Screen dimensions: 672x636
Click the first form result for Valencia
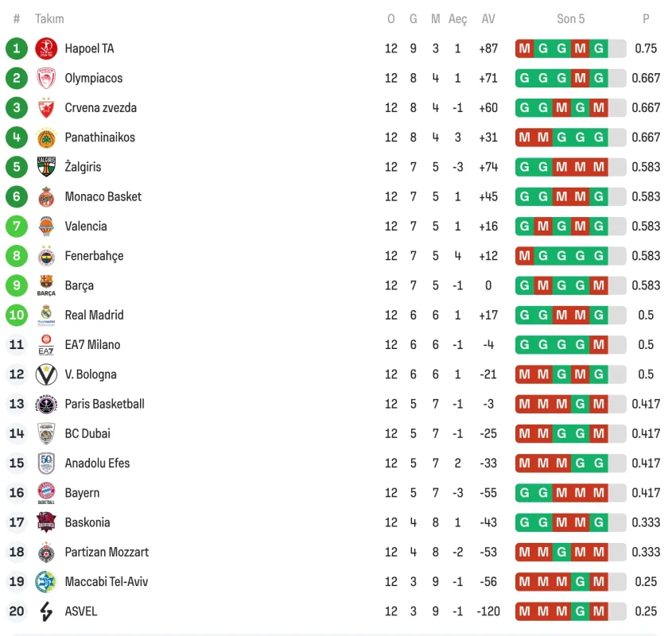[x=524, y=227]
